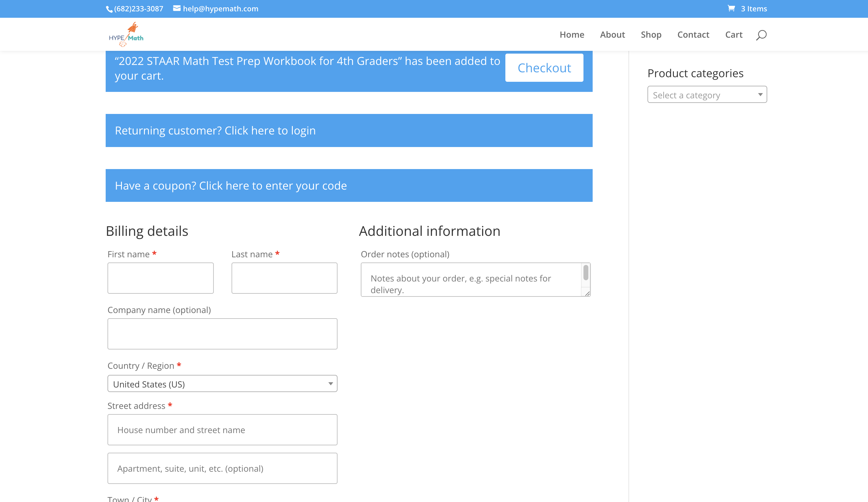This screenshot has height=502, width=868.
Task: Click the search magnifier icon in header
Action: (x=761, y=35)
